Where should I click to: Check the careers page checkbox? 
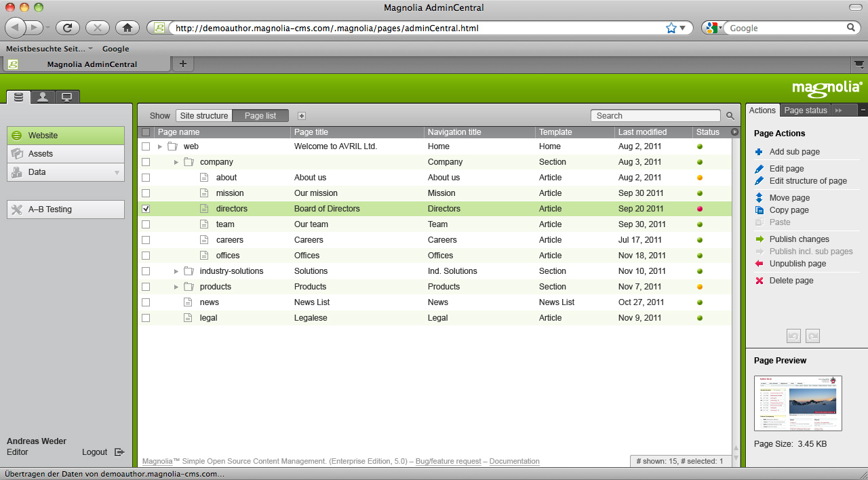coord(146,240)
